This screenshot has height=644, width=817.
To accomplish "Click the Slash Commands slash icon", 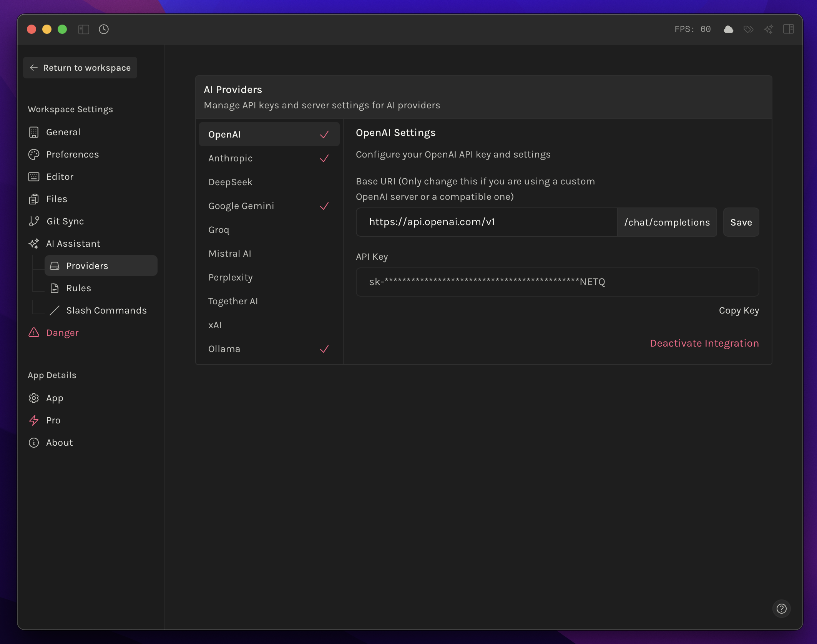I will coord(55,310).
